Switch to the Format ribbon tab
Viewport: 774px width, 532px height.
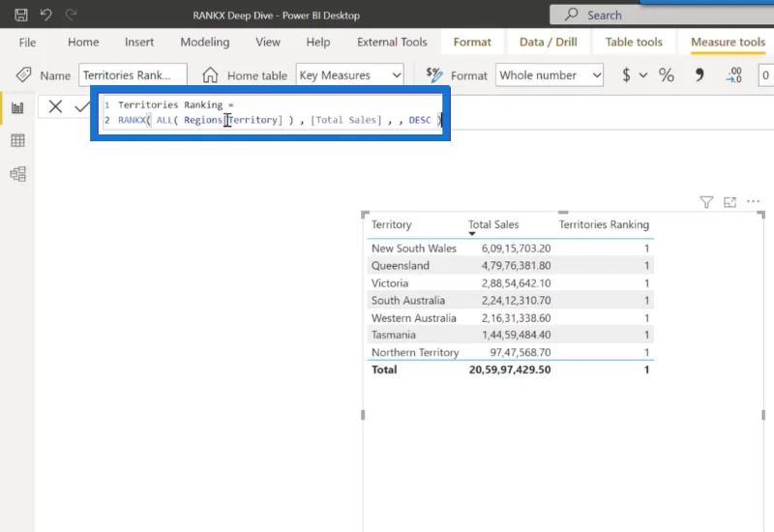[x=472, y=42]
